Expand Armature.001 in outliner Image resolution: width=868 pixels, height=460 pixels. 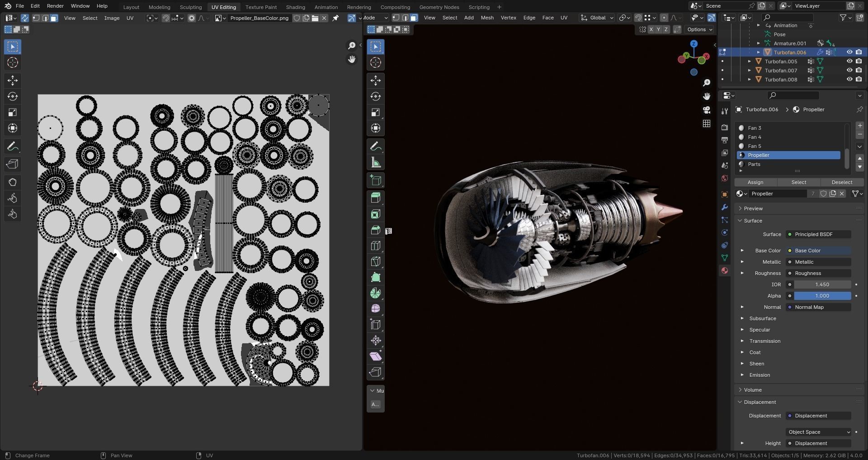pos(759,43)
